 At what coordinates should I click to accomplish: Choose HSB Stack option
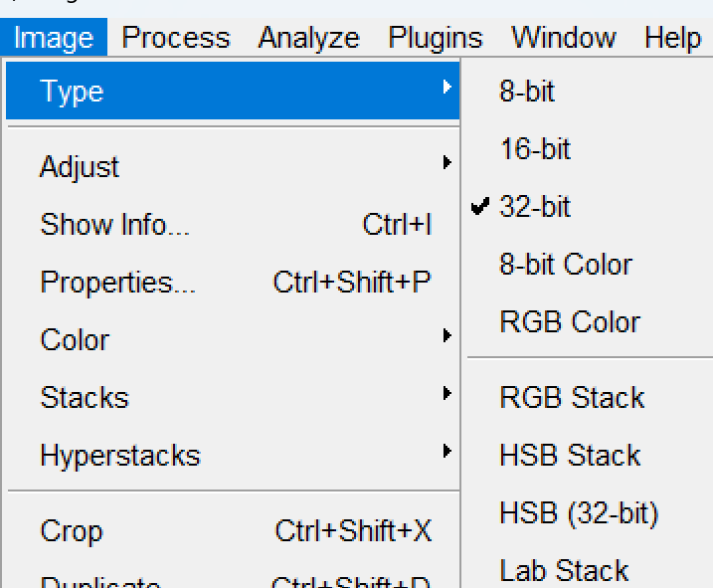pyautogui.click(x=570, y=456)
